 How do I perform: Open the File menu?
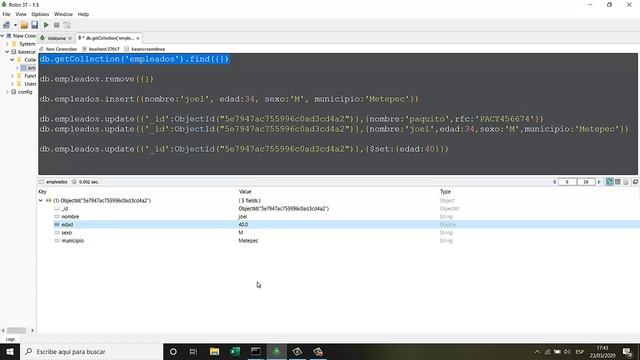coord(7,14)
